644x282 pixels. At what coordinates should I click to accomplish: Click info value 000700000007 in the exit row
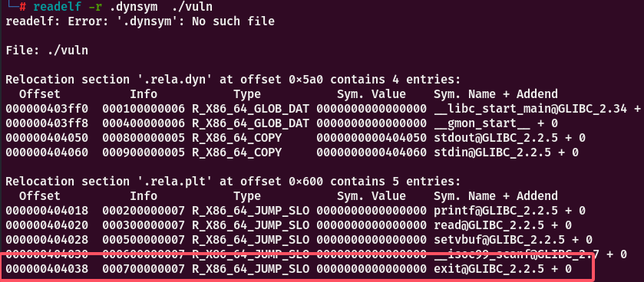pos(144,269)
